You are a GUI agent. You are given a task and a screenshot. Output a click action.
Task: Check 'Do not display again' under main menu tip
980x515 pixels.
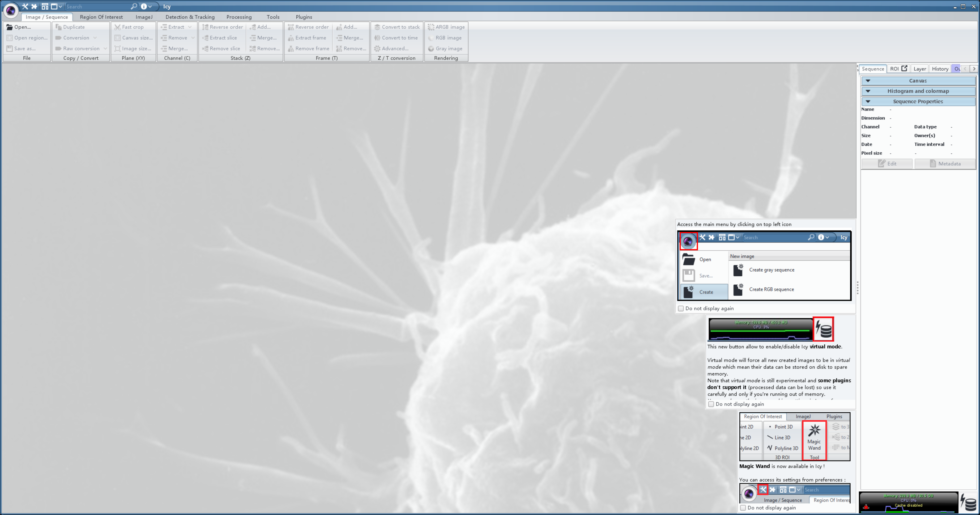681,308
